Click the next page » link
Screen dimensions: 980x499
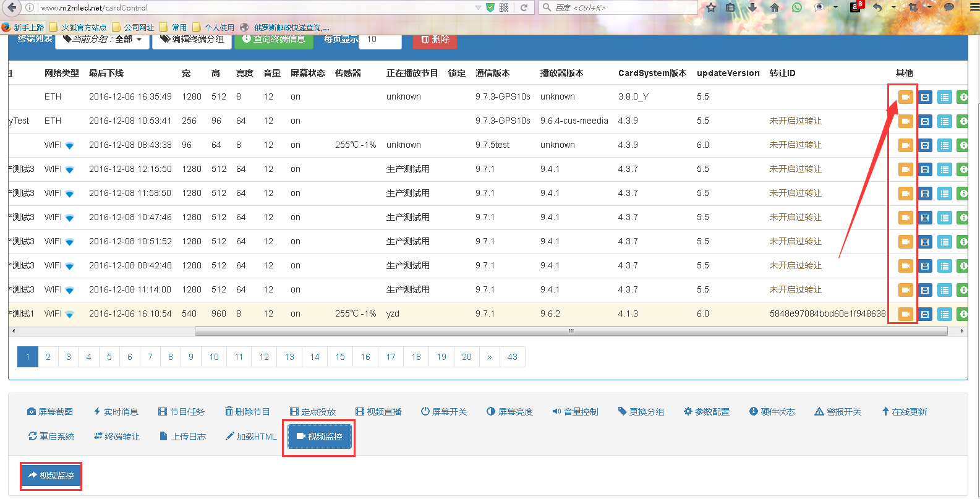pyautogui.click(x=490, y=357)
